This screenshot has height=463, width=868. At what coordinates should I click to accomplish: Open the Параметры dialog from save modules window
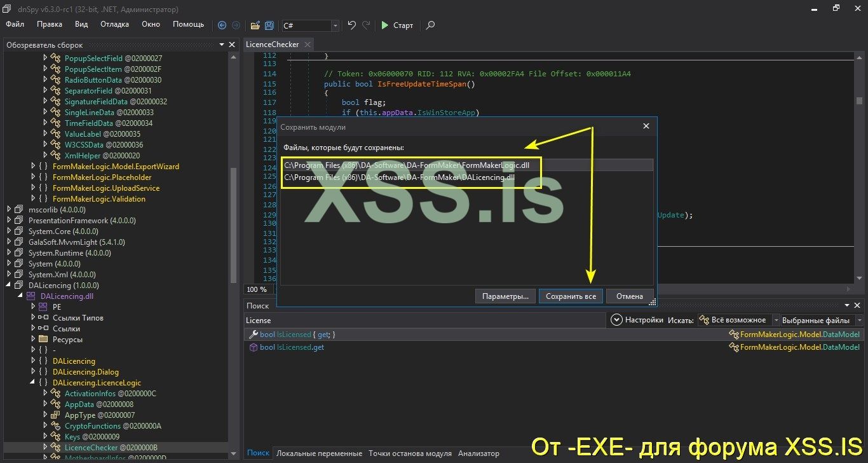(x=505, y=296)
